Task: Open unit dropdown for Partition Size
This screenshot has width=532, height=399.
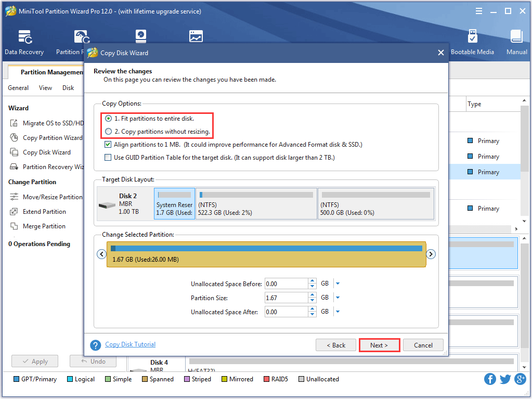Action: pos(338,298)
